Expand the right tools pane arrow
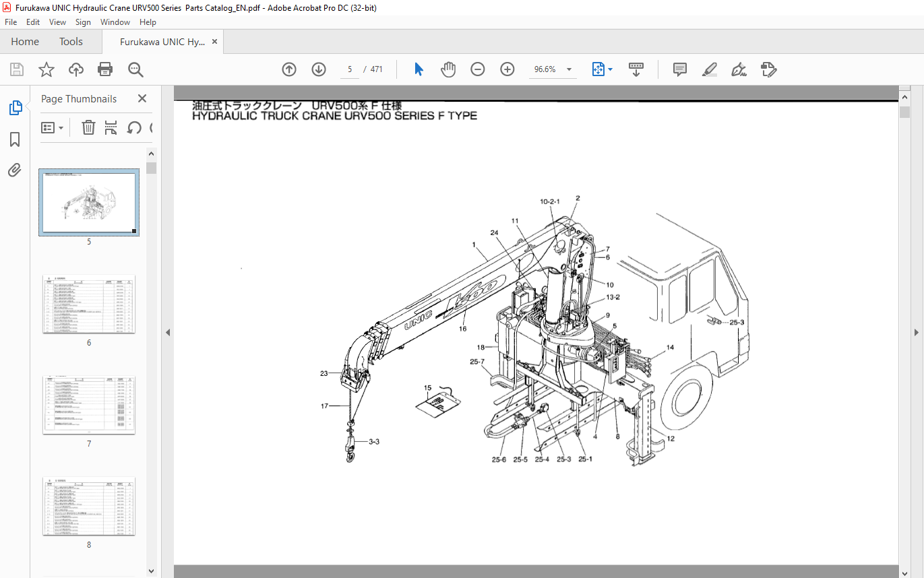The height and width of the screenshot is (578, 924). click(917, 332)
